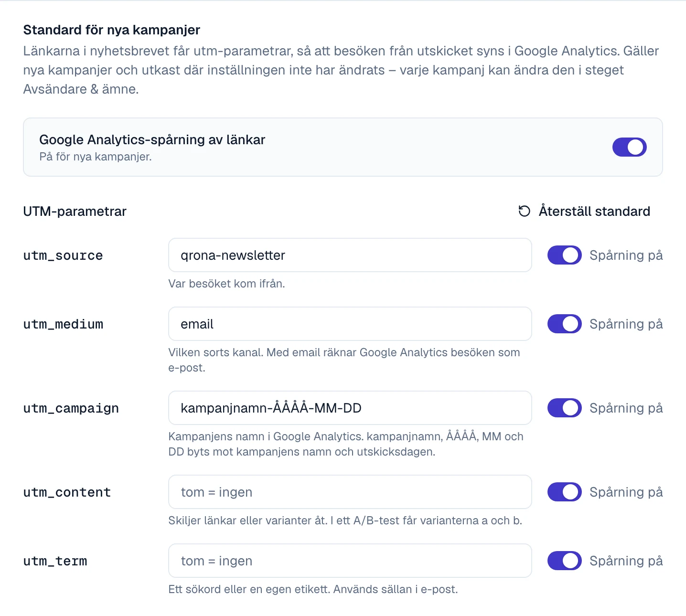
Task: Click the utm_campaign field kampanjnamn-ÅÅÅÅ-MM-DD
Action: coord(350,408)
